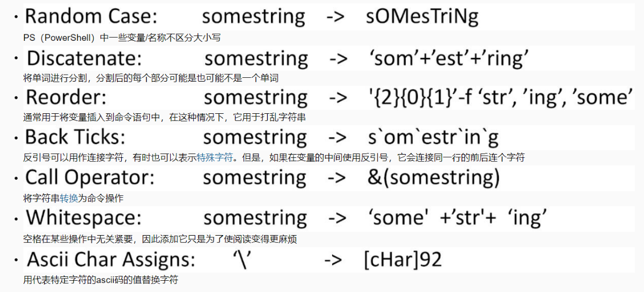Click the Random Case heading
644x292 pixels.
pyautogui.click(x=91, y=17)
